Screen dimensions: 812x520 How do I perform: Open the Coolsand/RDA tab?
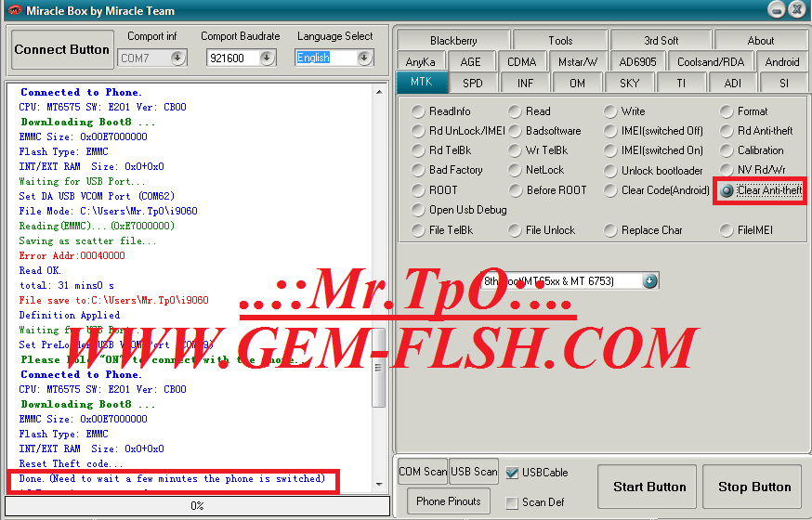click(711, 61)
